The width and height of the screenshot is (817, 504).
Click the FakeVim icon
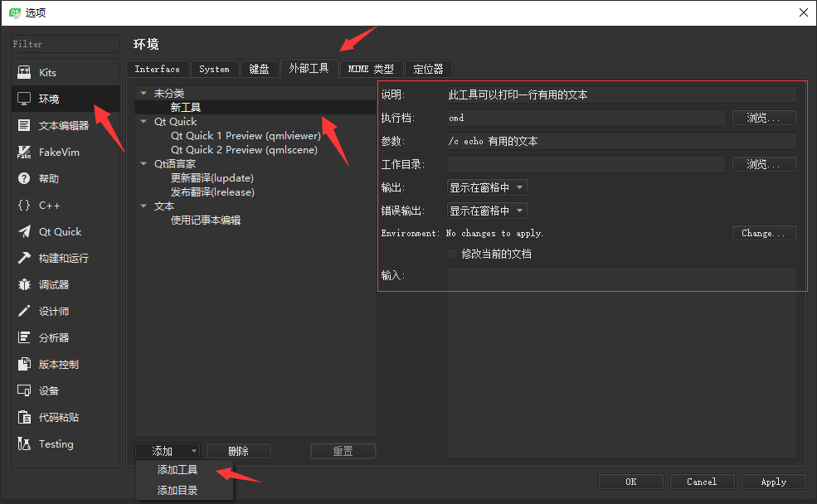24,152
